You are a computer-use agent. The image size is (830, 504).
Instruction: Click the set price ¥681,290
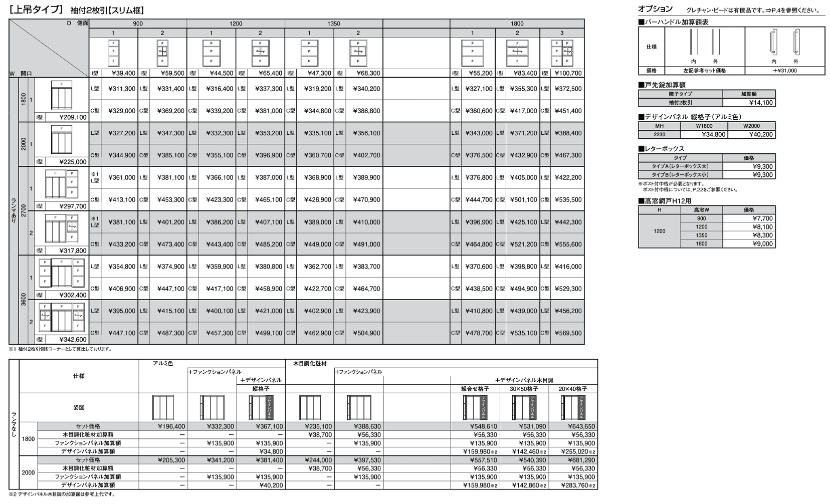point(581,460)
